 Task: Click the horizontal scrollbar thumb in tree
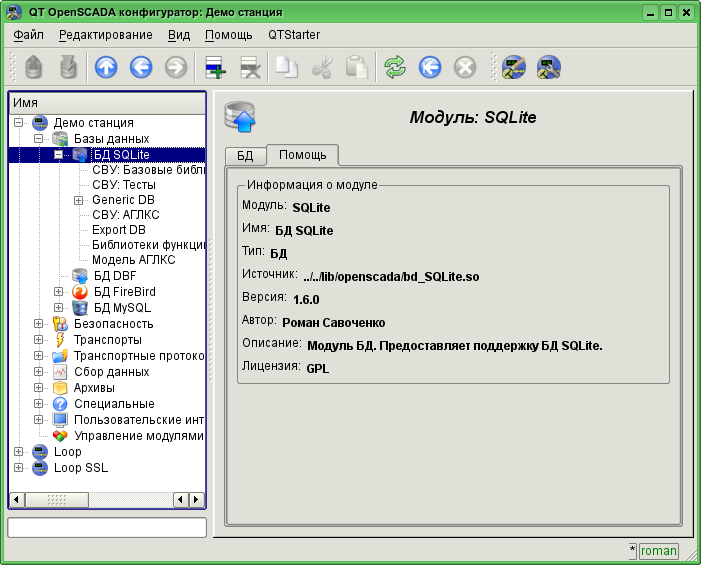[57, 499]
